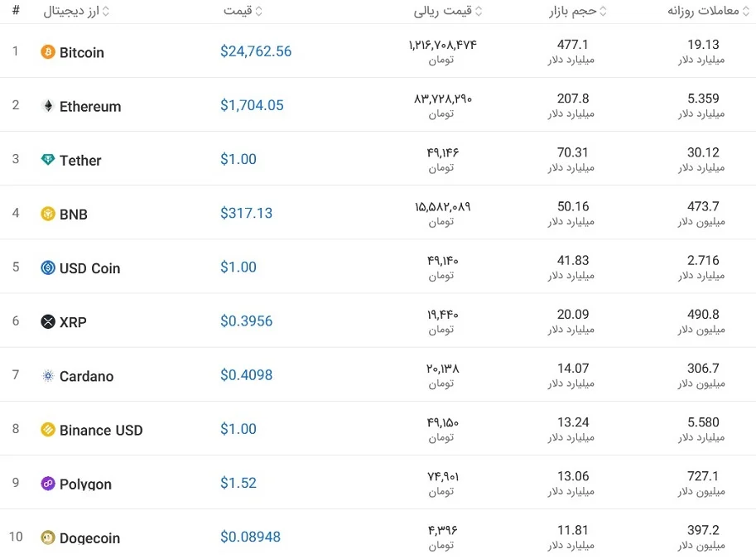This screenshot has width=756, height=559.
Task: Sort by معاملات روزانه column header
Action: click(x=708, y=11)
